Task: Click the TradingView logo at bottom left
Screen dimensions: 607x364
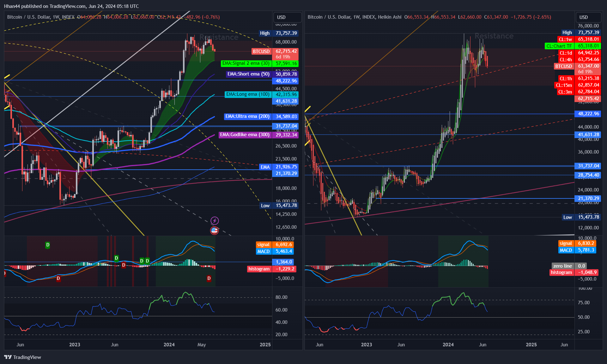Action: pyautogui.click(x=22, y=357)
